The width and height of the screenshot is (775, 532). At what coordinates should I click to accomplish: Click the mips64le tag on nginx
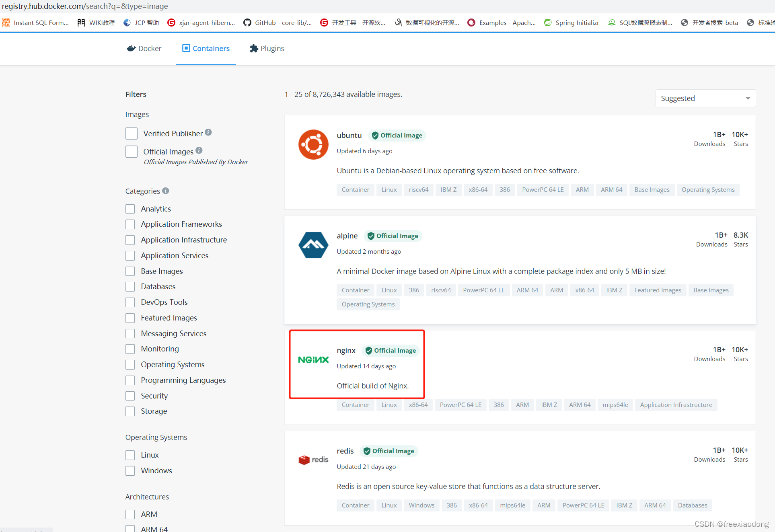pos(615,405)
